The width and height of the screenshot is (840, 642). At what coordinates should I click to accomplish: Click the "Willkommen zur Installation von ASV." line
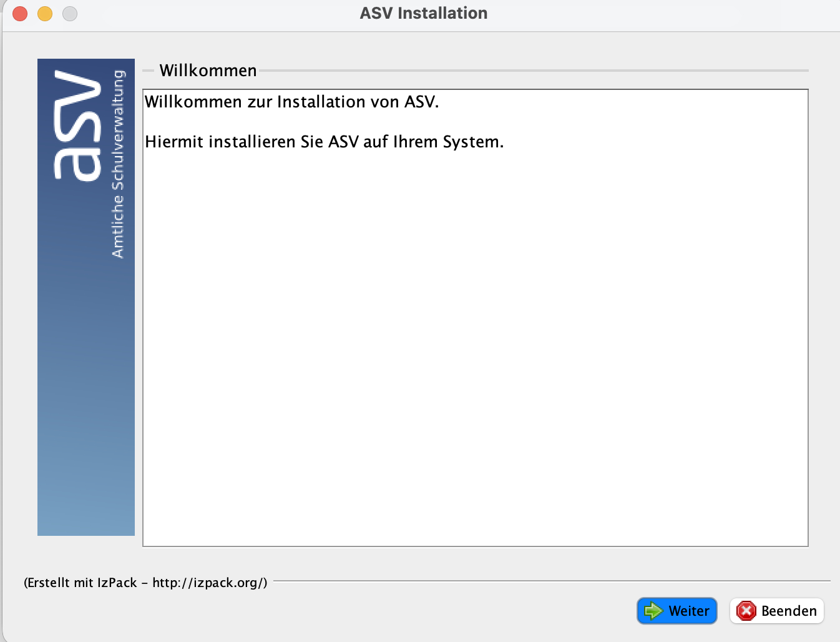tap(291, 102)
